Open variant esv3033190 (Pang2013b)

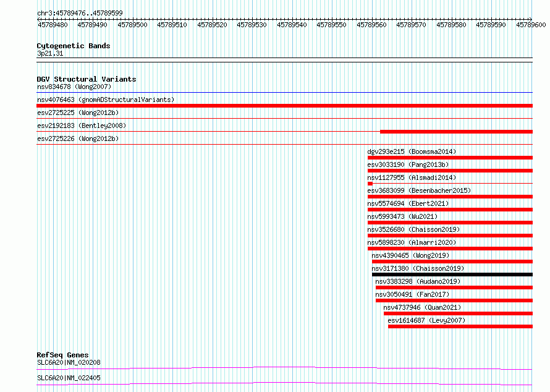(x=408, y=165)
